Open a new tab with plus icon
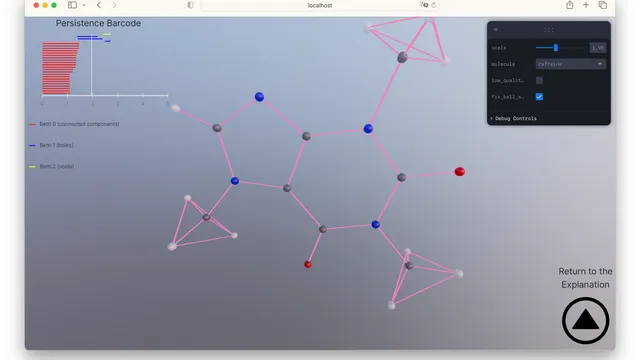The height and width of the screenshot is (360, 640). (x=586, y=5)
